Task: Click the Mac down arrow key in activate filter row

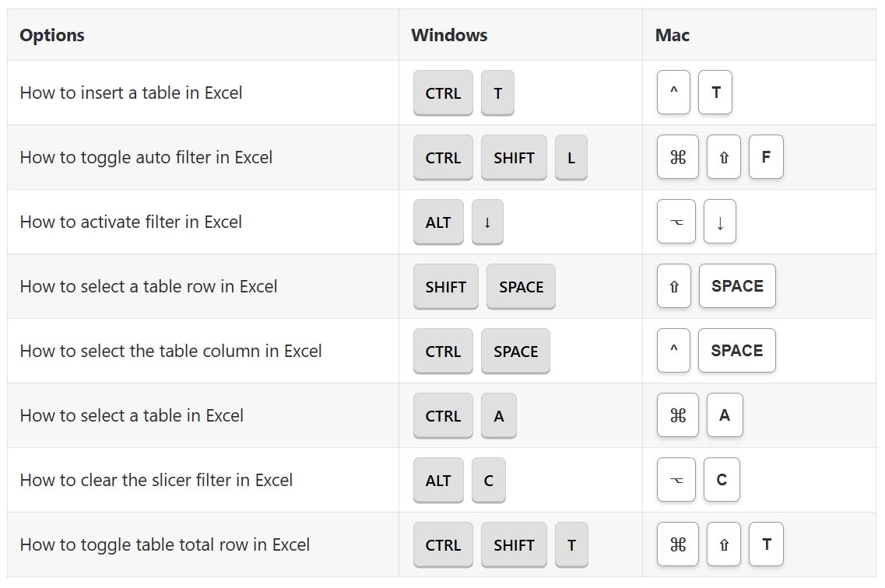Action: (x=719, y=222)
